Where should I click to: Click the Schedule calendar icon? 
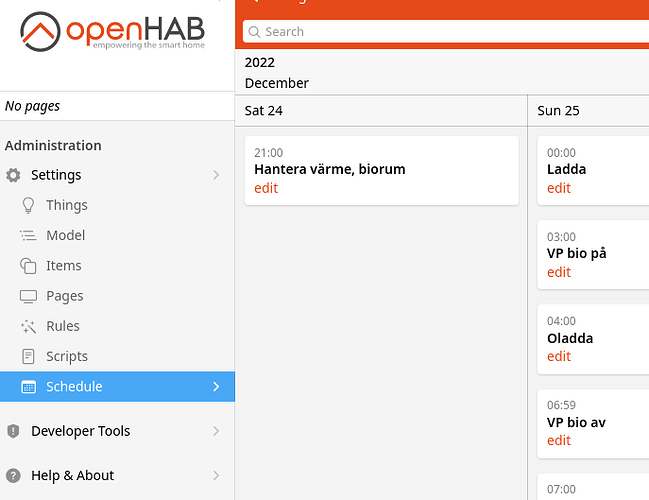pyautogui.click(x=28, y=387)
